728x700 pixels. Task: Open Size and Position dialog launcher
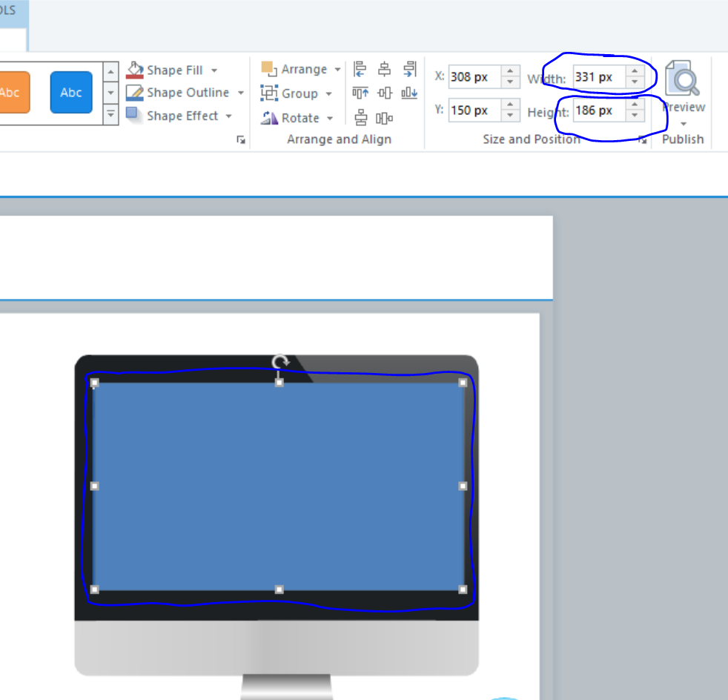(x=643, y=140)
